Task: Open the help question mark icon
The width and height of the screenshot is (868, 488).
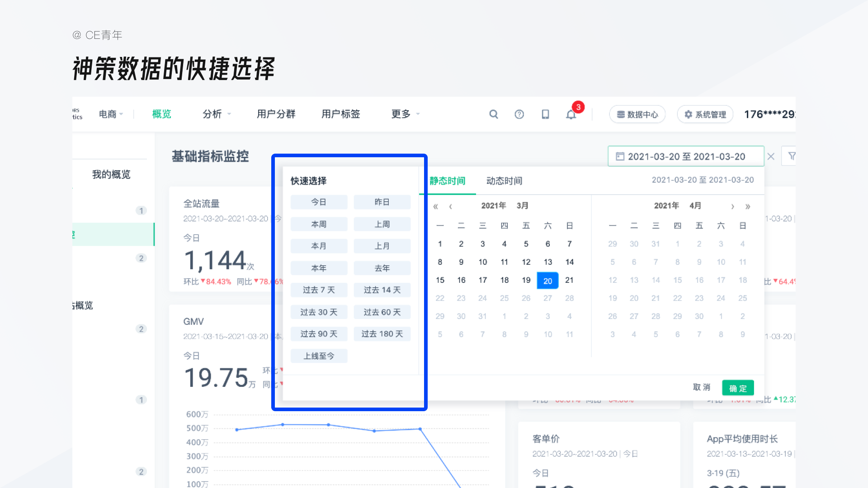Action: (519, 114)
